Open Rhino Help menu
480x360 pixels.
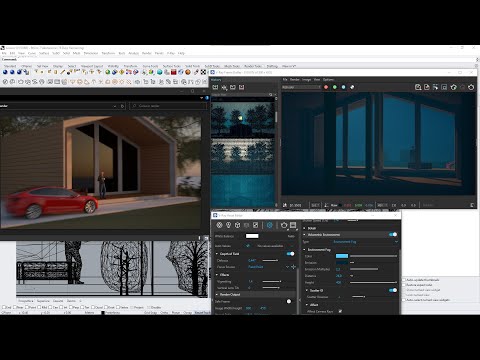coord(181,53)
